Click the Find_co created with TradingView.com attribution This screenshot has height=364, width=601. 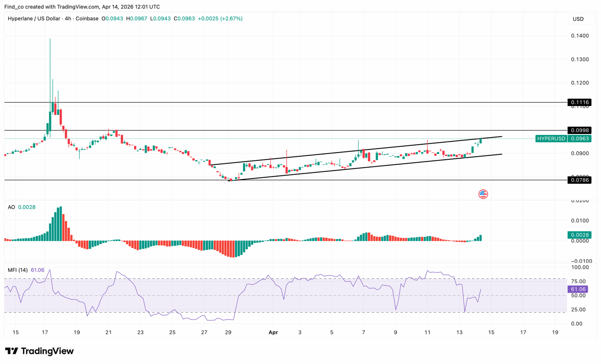point(82,7)
